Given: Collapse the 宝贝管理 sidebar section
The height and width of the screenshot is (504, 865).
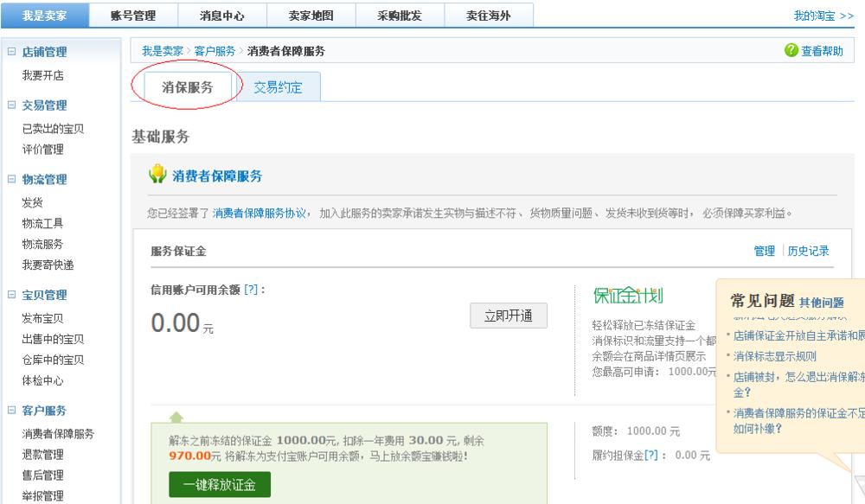Looking at the screenshot, I should point(11,295).
